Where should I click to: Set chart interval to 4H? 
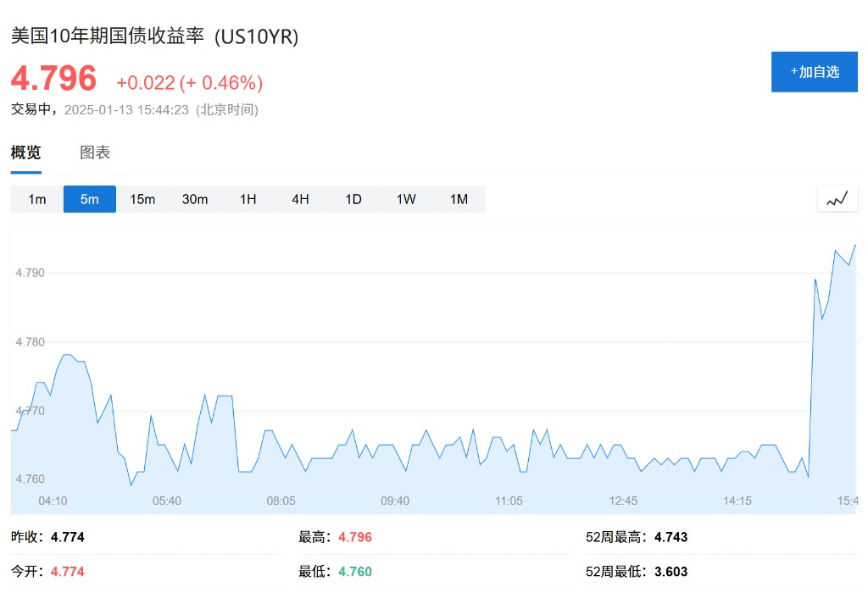point(301,199)
